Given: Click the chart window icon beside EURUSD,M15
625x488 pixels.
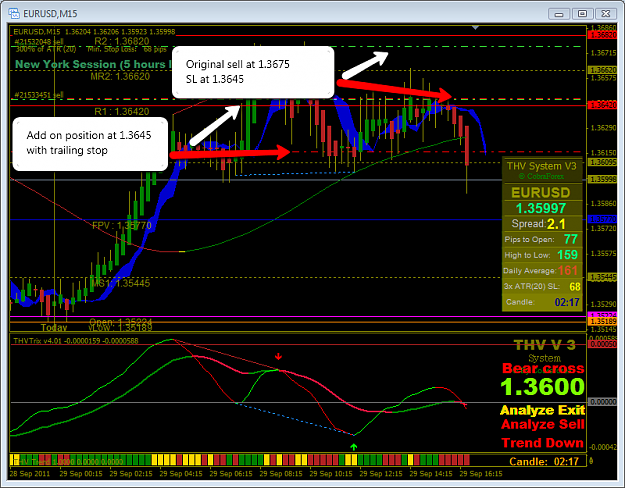Looking at the screenshot, I should pos(14,14).
